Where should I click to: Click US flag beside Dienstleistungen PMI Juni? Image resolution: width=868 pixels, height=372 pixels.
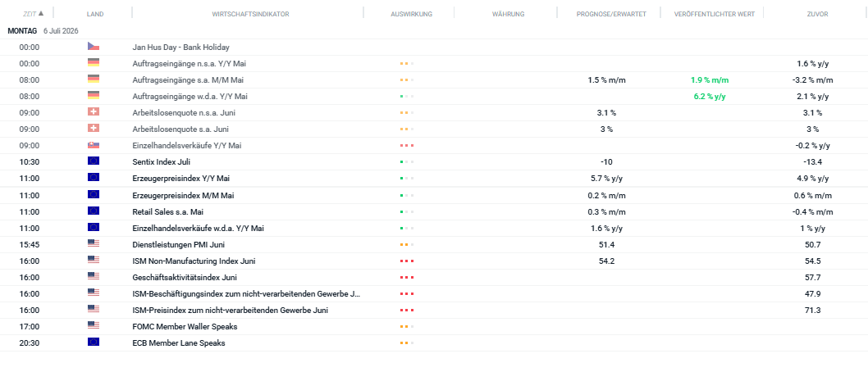93,243
